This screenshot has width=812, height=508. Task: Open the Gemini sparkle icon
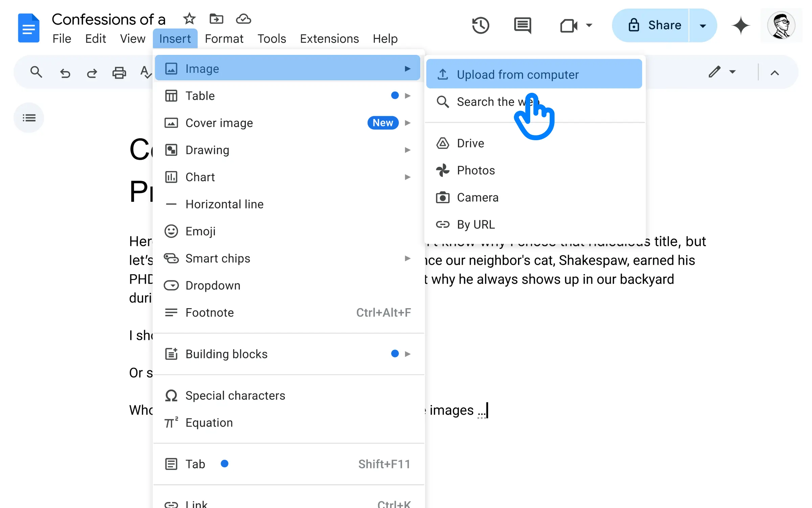click(741, 25)
